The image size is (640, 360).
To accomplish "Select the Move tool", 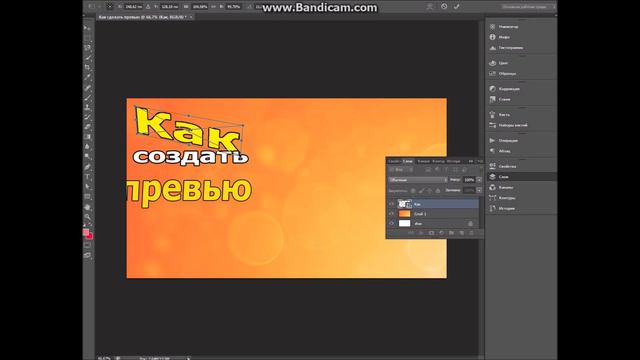I will point(87,28).
